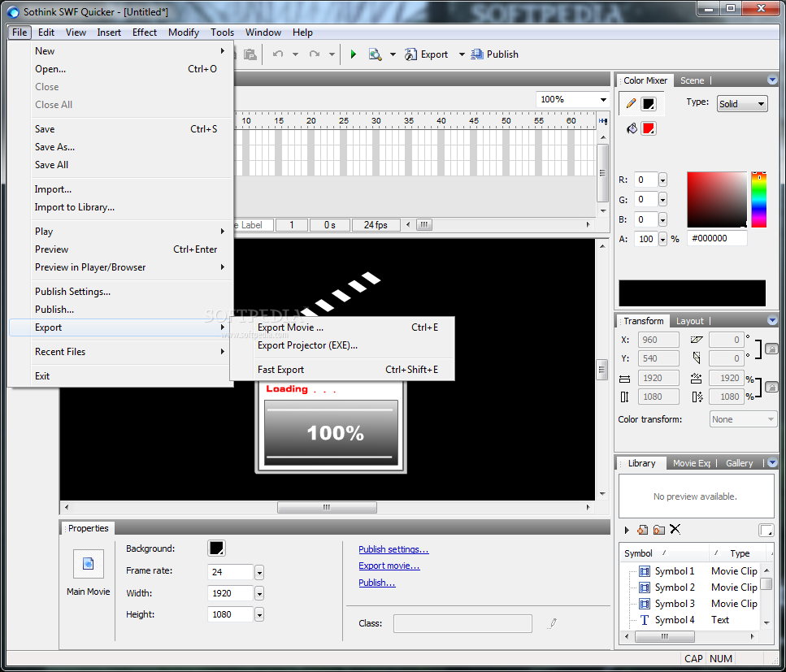Click the stage horizontal scrollbar thumb

[327, 508]
